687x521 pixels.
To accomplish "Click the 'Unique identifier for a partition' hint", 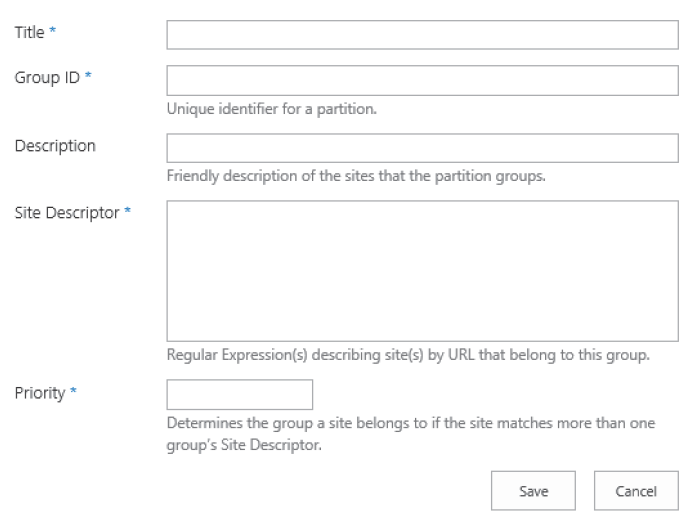I will 271,109.
